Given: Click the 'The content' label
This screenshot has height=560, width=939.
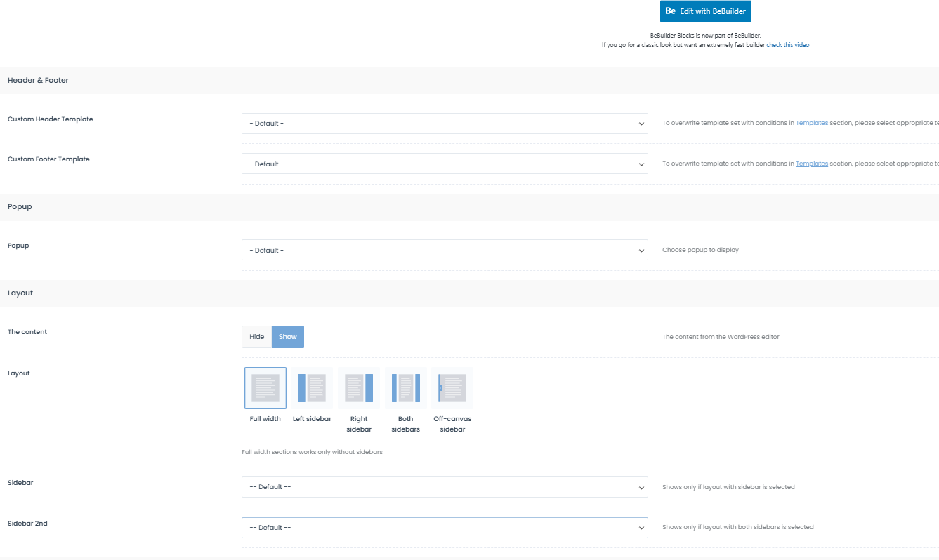Looking at the screenshot, I should (27, 332).
